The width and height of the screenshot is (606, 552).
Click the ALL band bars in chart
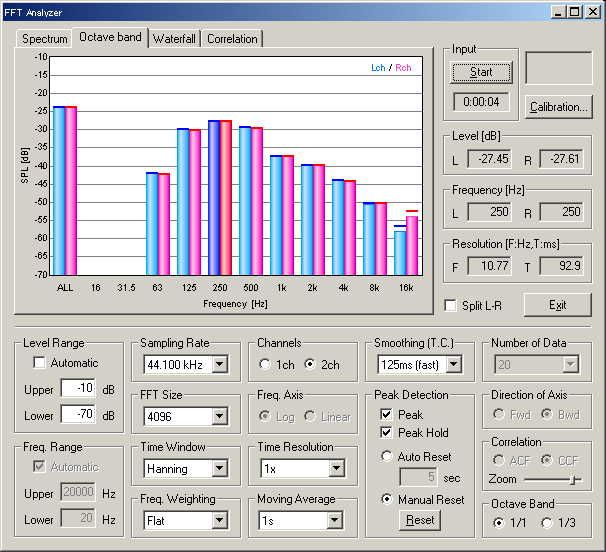tap(65, 191)
